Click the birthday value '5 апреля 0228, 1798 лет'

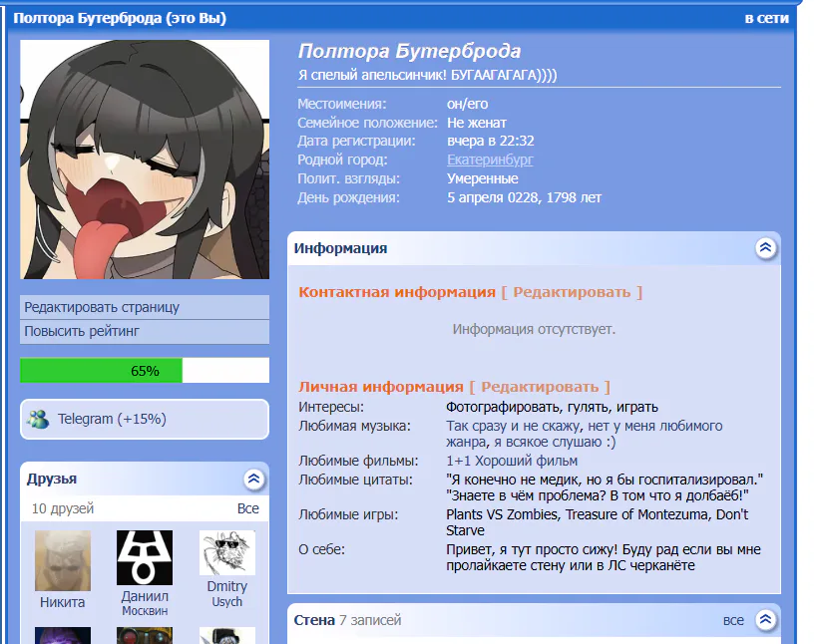click(x=524, y=197)
